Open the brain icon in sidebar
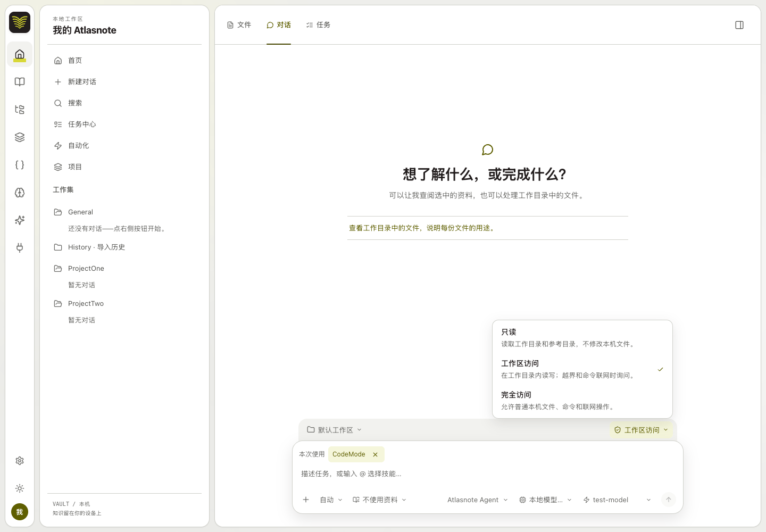Screen dimensions: 766x532 click(20, 193)
